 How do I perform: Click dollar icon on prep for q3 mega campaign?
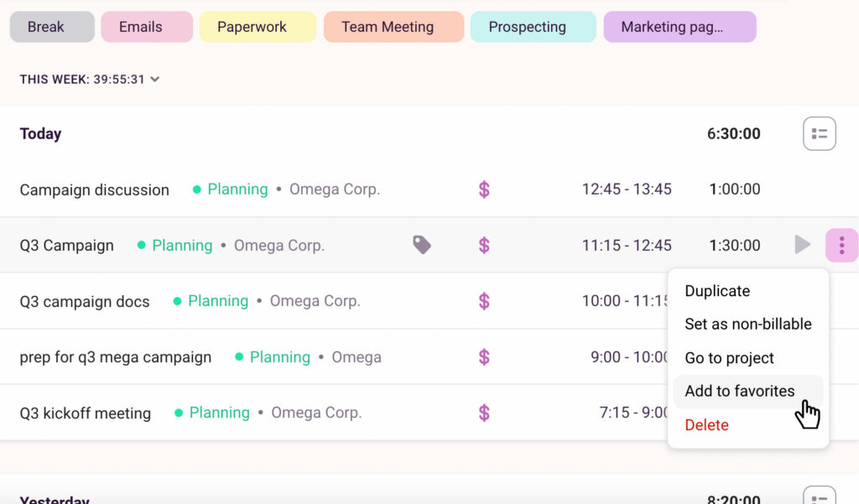click(484, 357)
